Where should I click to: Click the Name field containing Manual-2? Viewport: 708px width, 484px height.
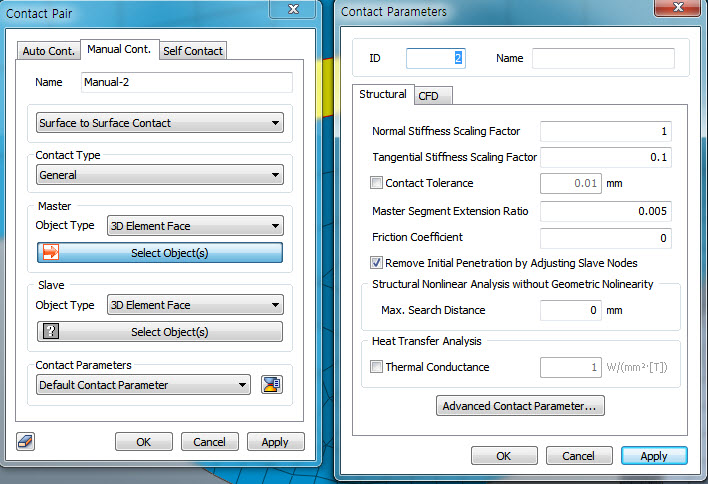click(186, 82)
